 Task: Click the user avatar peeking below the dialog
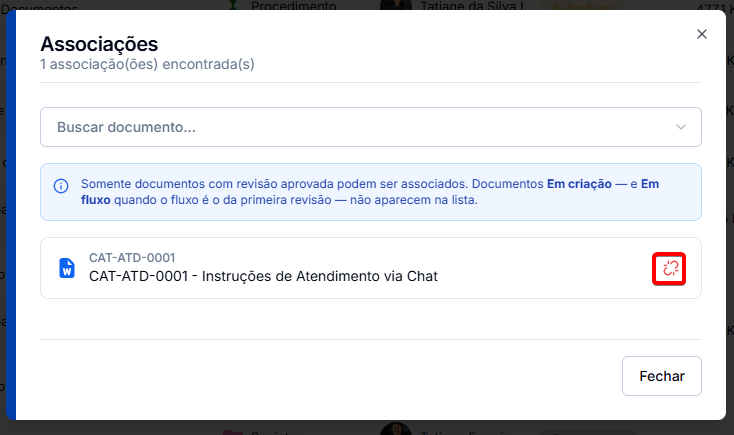click(x=396, y=428)
